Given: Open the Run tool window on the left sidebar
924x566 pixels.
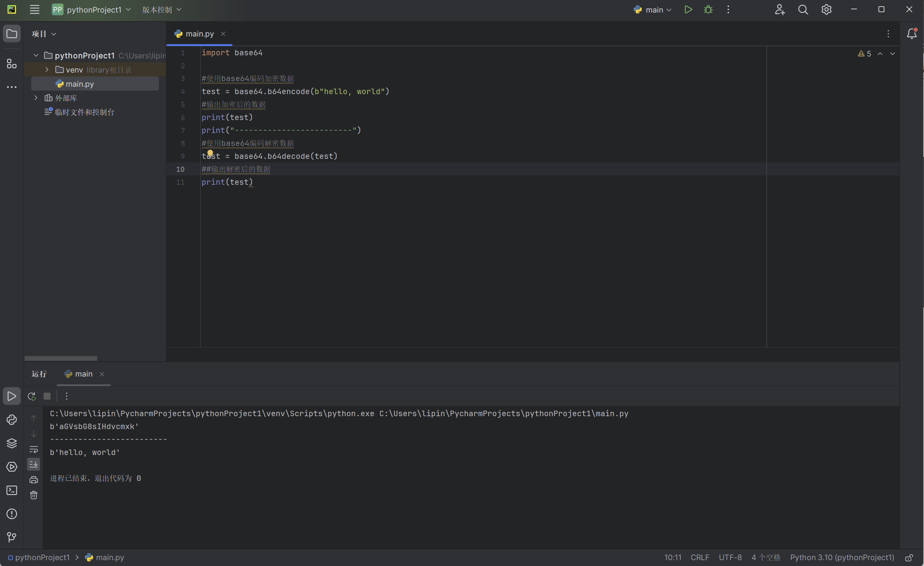Looking at the screenshot, I should pyautogui.click(x=12, y=396).
